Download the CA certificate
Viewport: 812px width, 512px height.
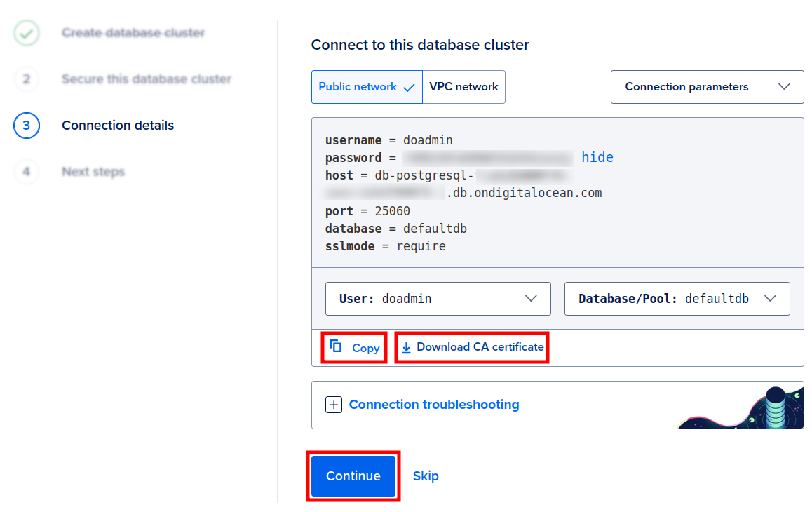[x=472, y=347]
